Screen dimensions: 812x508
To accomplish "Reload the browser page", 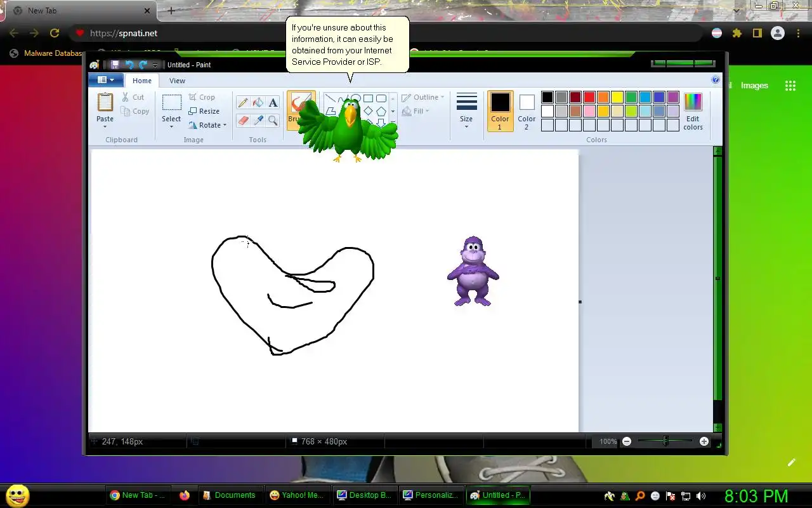I will pos(55,33).
